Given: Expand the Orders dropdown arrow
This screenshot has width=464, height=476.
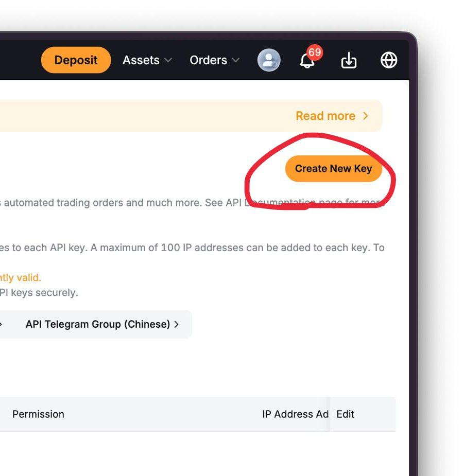Looking at the screenshot, I should click(x=235, y=60).
